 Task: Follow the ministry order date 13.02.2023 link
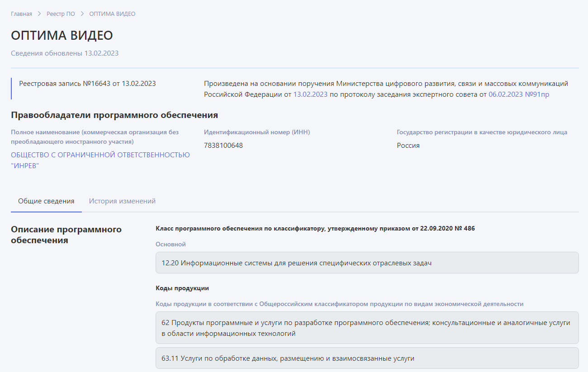click(x=310, y=94)
